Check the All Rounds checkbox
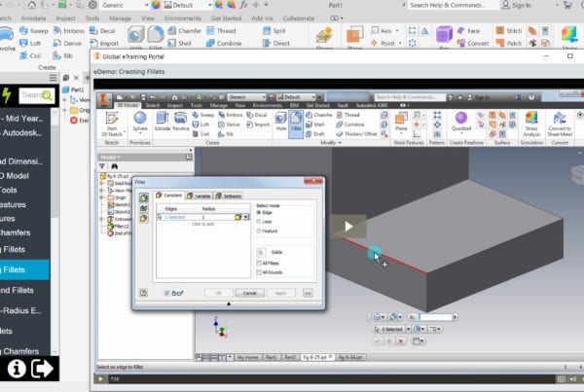Viewport: 584px width, 392px height. [x=257, y=272]
